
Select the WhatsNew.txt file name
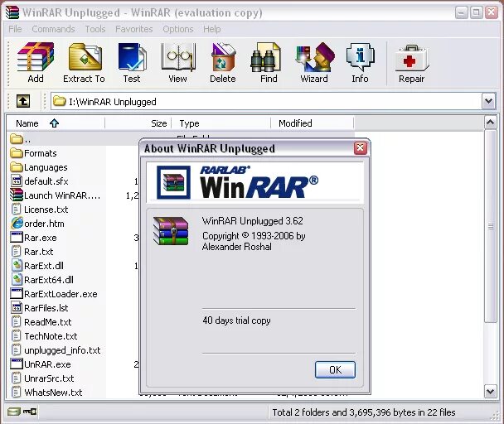point(53,393)
